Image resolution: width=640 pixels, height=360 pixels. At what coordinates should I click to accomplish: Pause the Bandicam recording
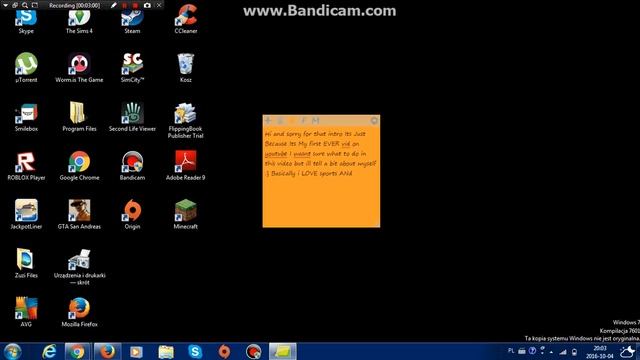click(124, 5)
